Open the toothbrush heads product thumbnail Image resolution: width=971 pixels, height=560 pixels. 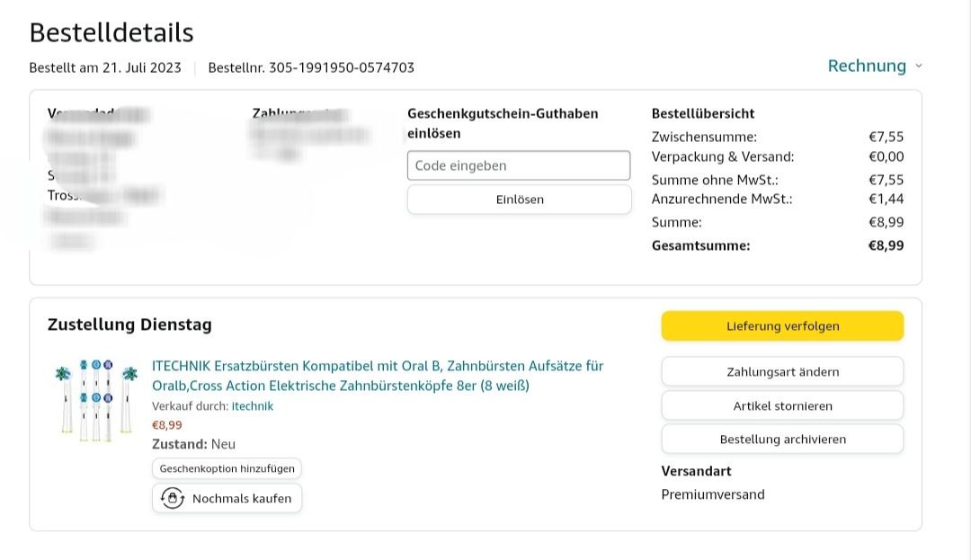coord(94,399)
